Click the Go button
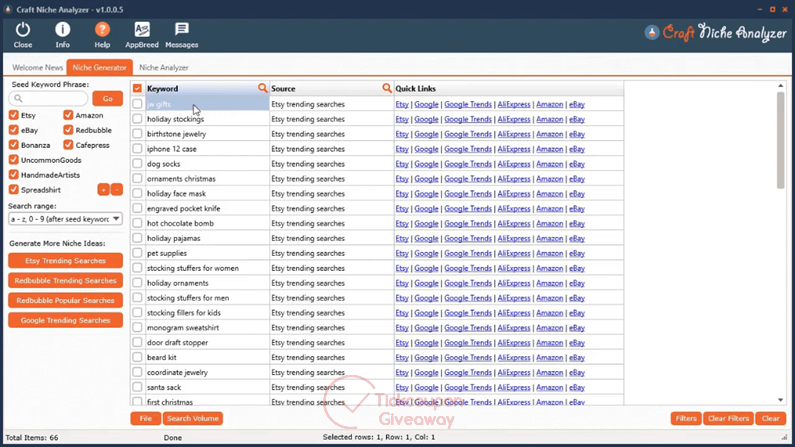795x447 pixels. pos(107,98)
